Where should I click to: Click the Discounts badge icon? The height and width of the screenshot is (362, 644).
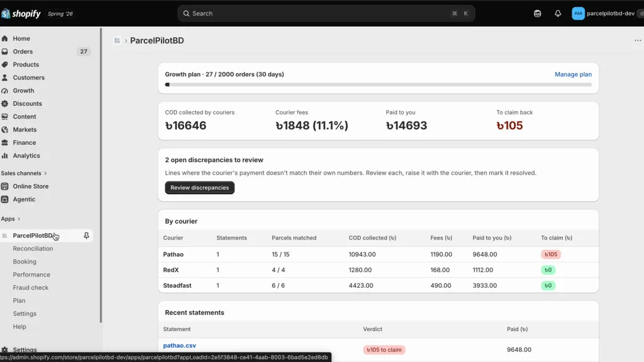pos(5,103)
